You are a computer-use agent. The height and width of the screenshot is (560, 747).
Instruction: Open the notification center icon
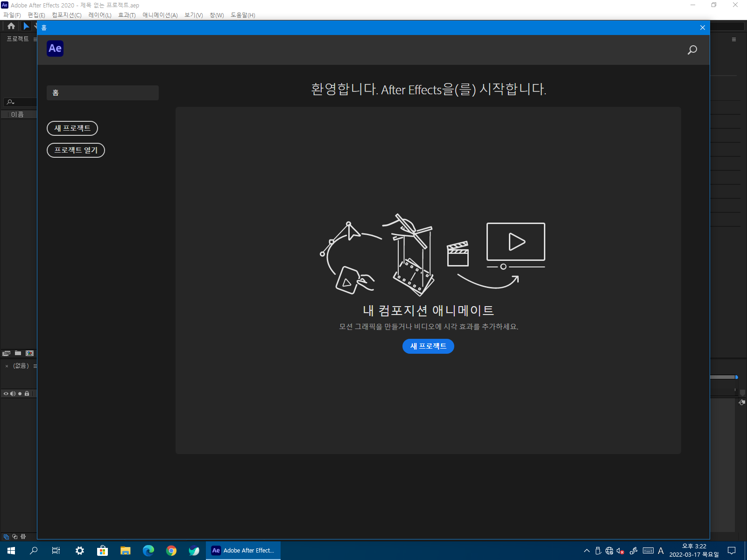732,551
